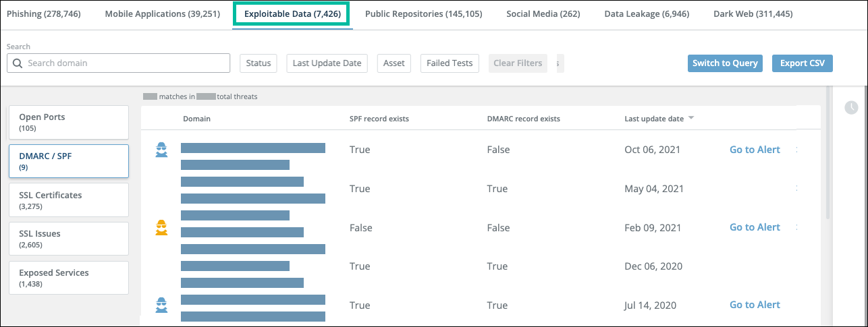Click the clock history icon on right panel
Screen dimensions: 868x327
(x=851, y=107)
